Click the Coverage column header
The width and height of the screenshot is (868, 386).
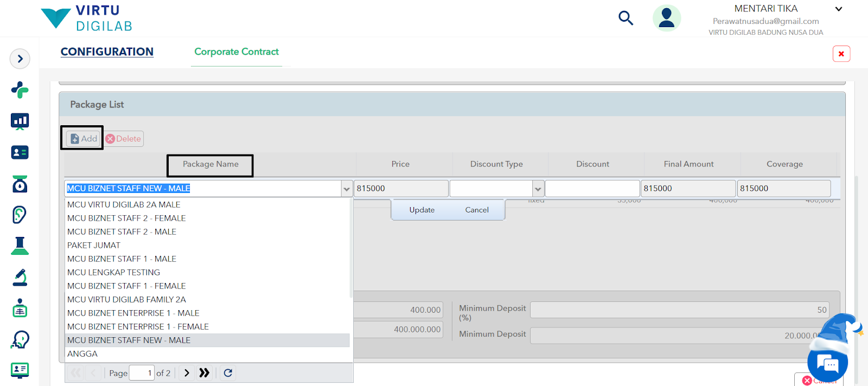point(784,164)
